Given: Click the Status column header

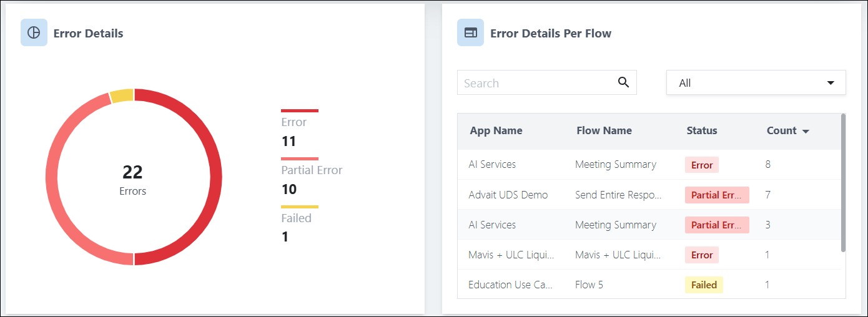Looking at the screenshot, I should [x=702, y=130].
